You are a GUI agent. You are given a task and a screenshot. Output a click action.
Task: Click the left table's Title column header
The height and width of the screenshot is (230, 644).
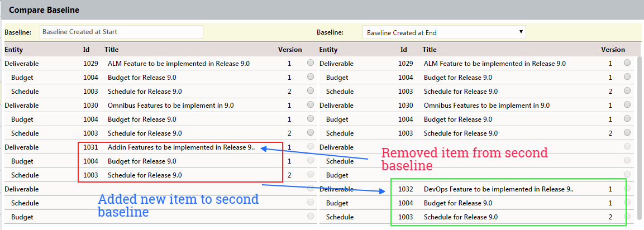pyautogui.click(x=112, y=50)
